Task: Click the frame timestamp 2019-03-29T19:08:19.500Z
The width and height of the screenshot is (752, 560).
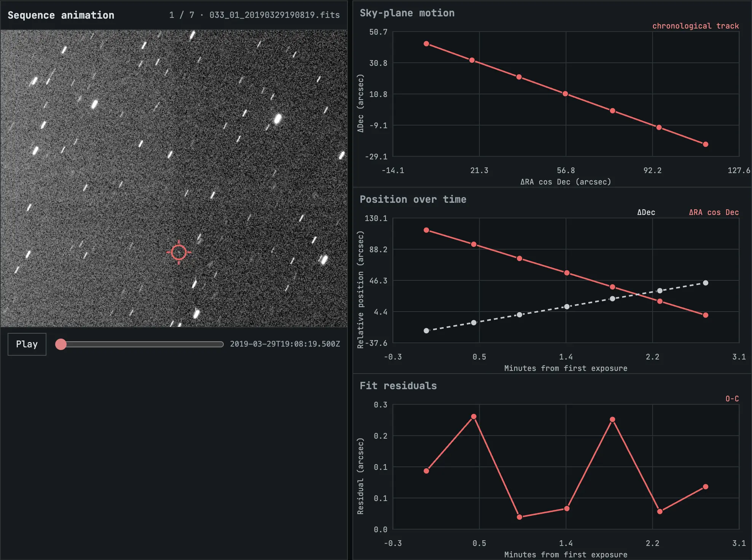Action: click(x=285, y=344)
